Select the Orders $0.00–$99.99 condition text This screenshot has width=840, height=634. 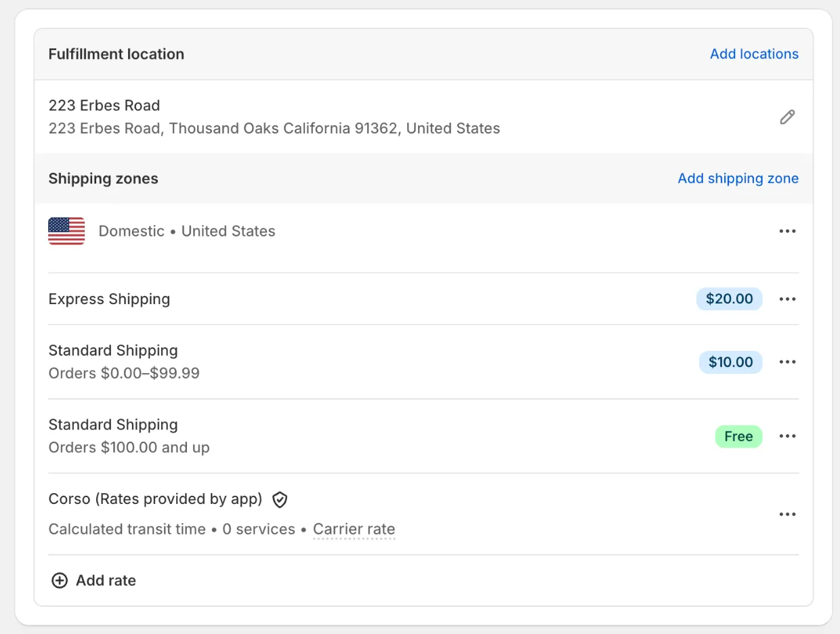pyautogui.click(x=124, y=373)
